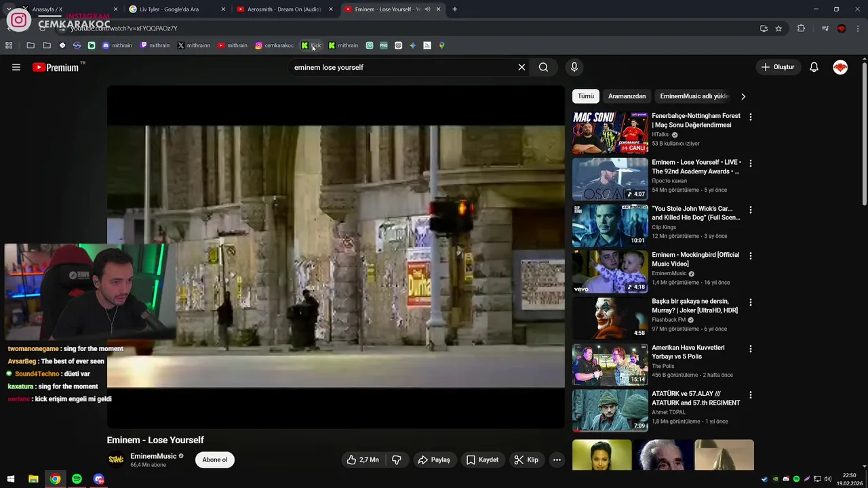Open tab search dropdown in Chrome
The width and height of the screenshot is (868, 488).
click(x=9, y=9)
